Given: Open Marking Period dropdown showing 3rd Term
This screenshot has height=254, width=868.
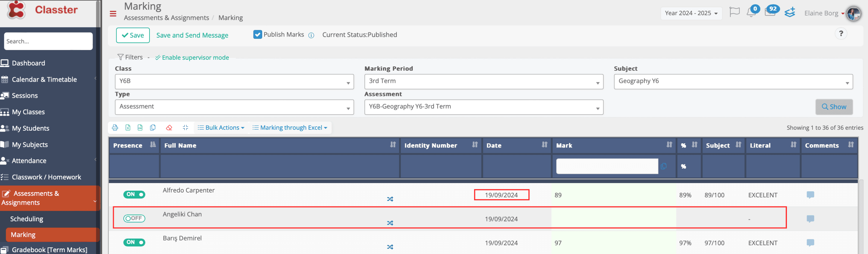Looking at the screenshot, I should pyautogui.click(x=483, y=82).
